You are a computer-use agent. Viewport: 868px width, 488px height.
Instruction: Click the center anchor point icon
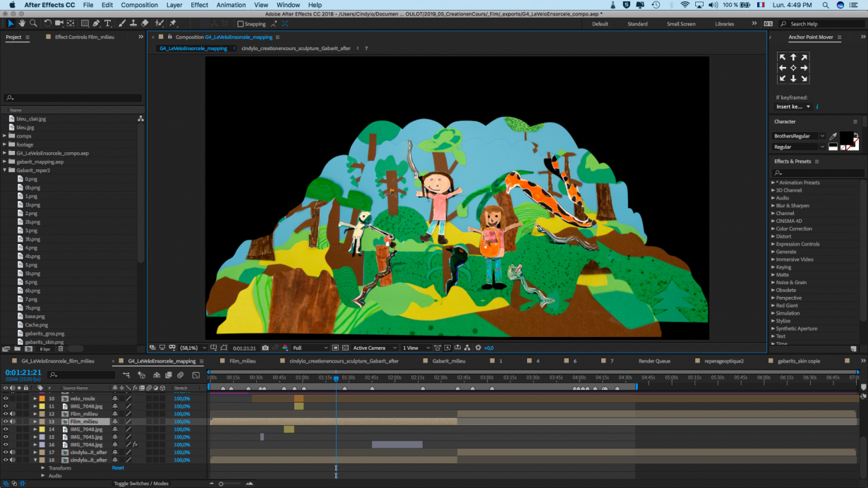(x=793, y=68)
